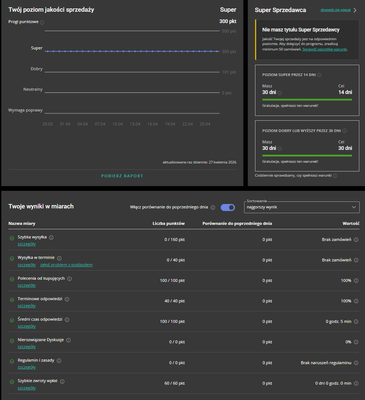Click green progress bar in POZIOM DOBRY card
Screen dimensions: 365x400
pos(307,155)
